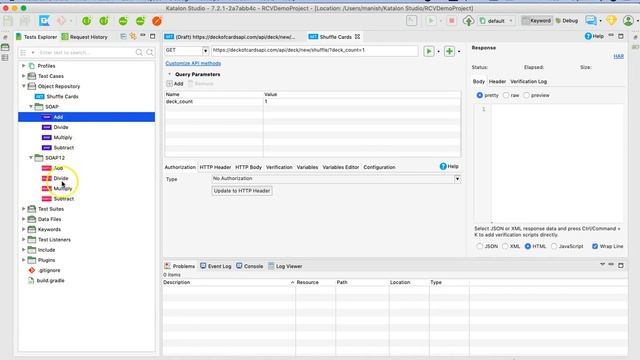Viewport: 640px width, 360px height.
Task: Open the user account avatar icon
Action: click(x=628, y=20)
